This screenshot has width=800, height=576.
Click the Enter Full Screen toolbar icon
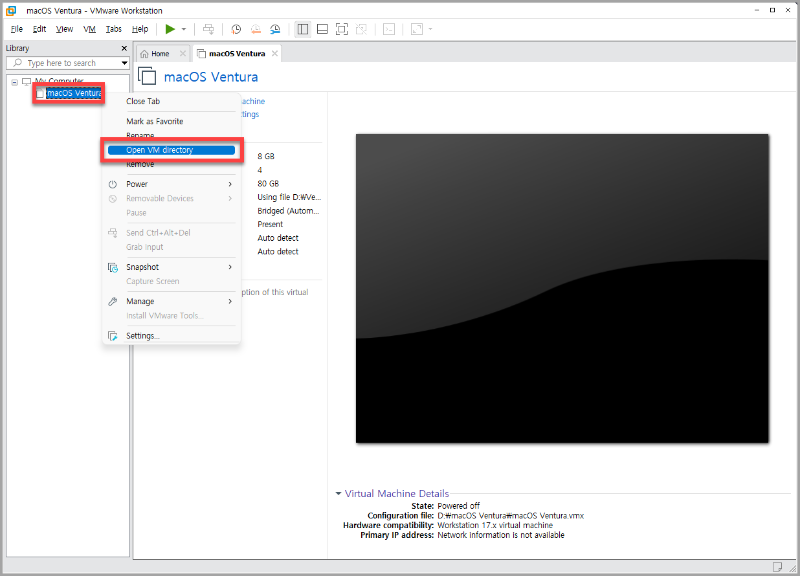[342, 29]
